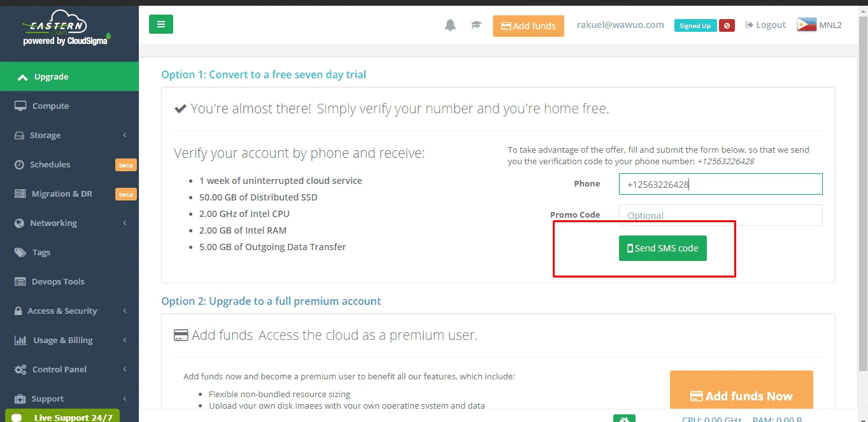Open the Live Support 24/7 chat
The height and width of the screenshot is (422, 868).
[62, 417]
